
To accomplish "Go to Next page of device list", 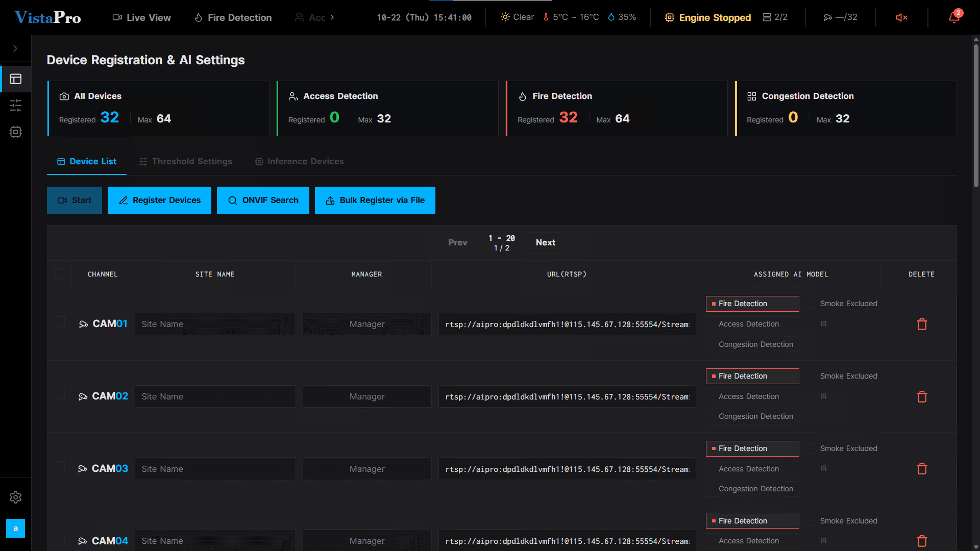I will pyautogui.click(x=545, y=242).
